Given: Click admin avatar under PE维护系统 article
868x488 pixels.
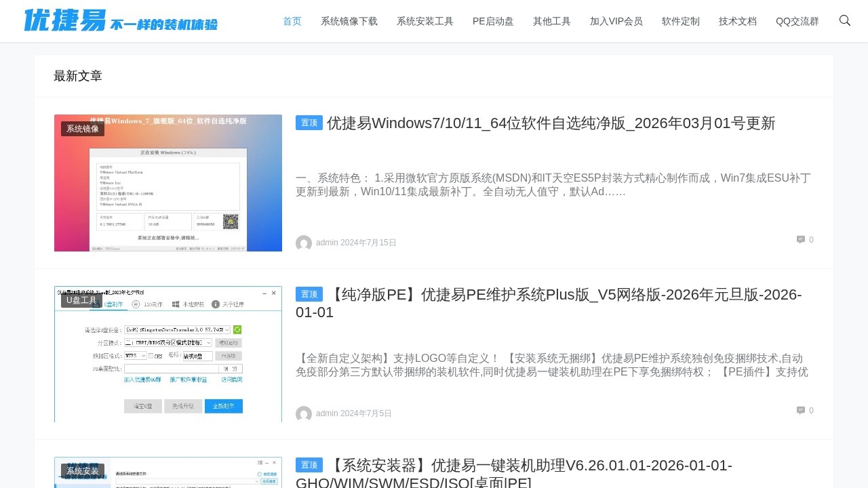Looking at the screenshot, I should (304, 414).
